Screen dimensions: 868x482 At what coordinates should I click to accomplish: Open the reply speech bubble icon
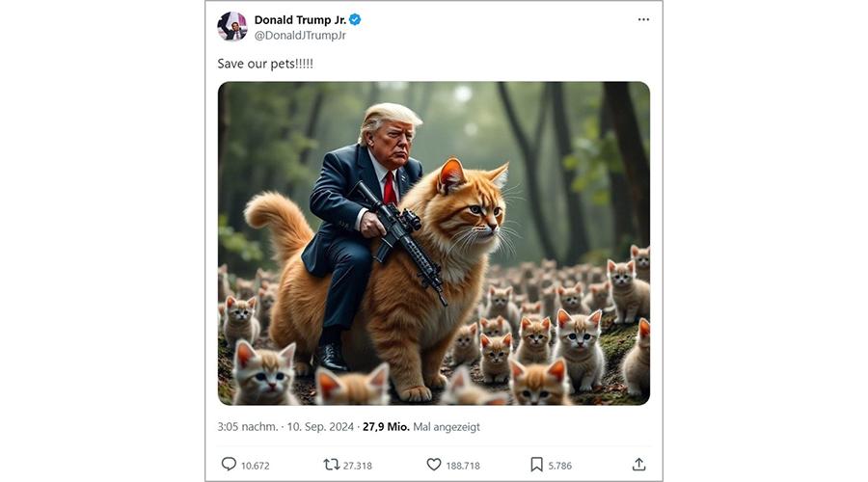click(229, 465)
